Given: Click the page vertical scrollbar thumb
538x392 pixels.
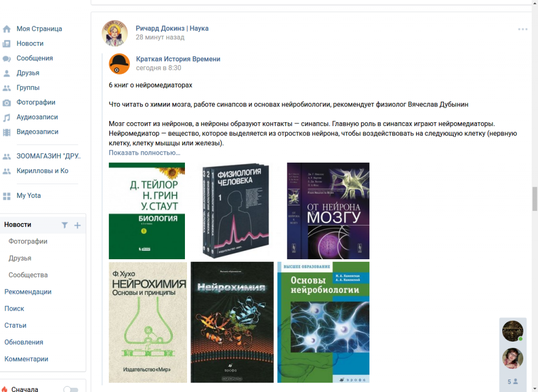Looking at the screenshot, I should coord(534,199).
